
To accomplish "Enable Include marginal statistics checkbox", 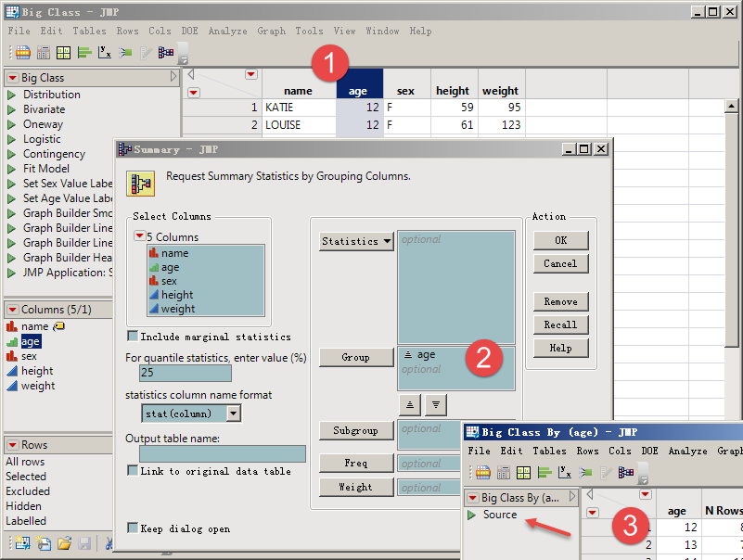I will pos(133,336).
